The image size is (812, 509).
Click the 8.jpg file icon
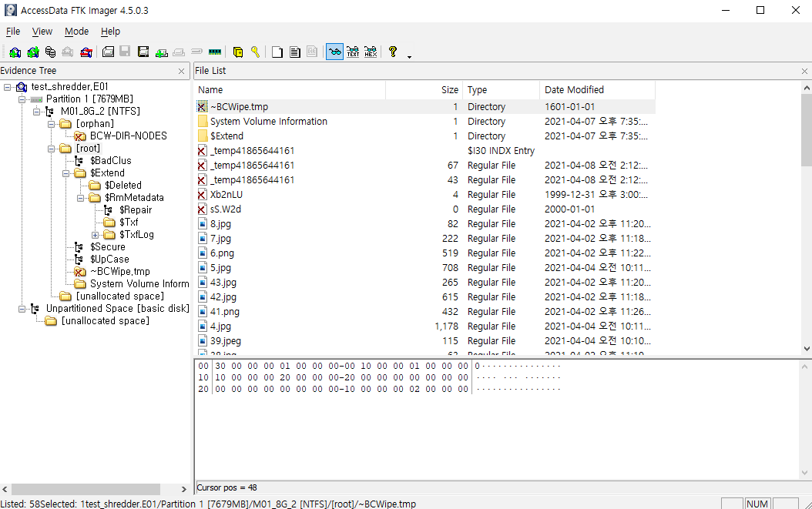click(203, 224)
